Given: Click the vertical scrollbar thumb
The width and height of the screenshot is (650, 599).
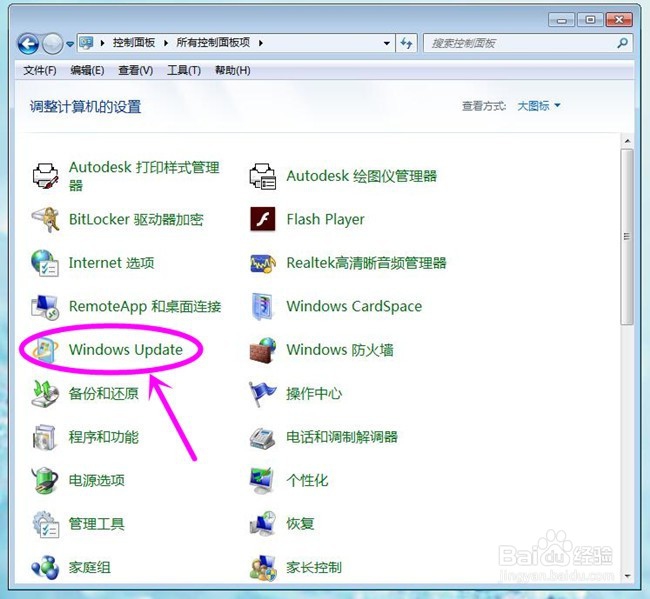Looking at the screenshot, I should pyautogui.click(x=627, y=237).
